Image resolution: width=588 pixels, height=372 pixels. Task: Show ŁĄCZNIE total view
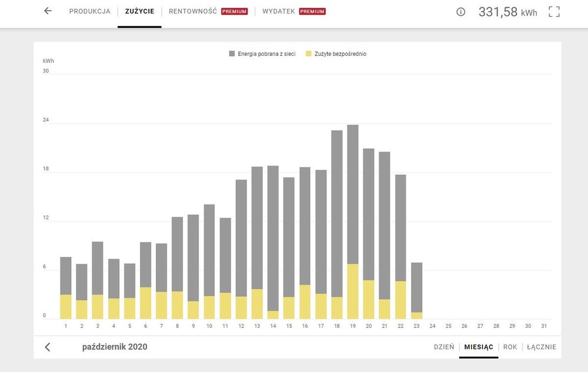(x=542, y=347)
